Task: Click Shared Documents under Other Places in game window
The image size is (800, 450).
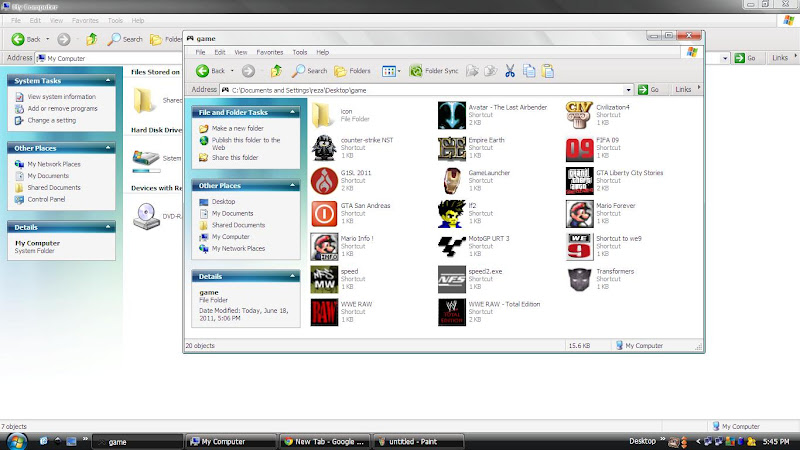Action: click(x=237, y=225)
